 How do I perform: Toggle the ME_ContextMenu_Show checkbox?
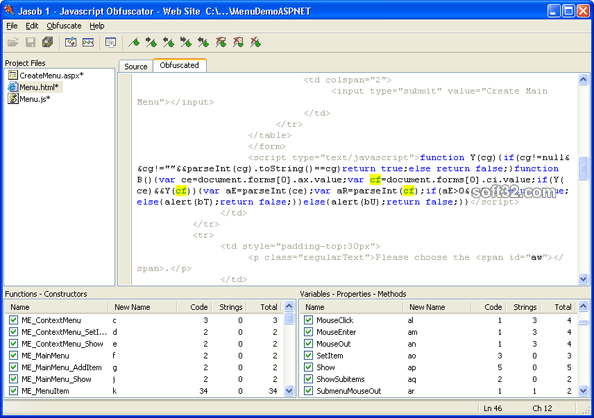coord(14,344)
